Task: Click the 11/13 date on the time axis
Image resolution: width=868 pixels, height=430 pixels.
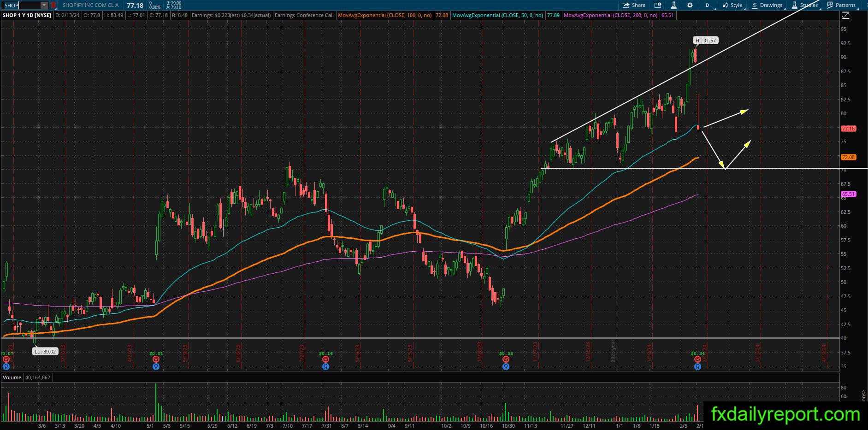Action: (x=531, y=426)
